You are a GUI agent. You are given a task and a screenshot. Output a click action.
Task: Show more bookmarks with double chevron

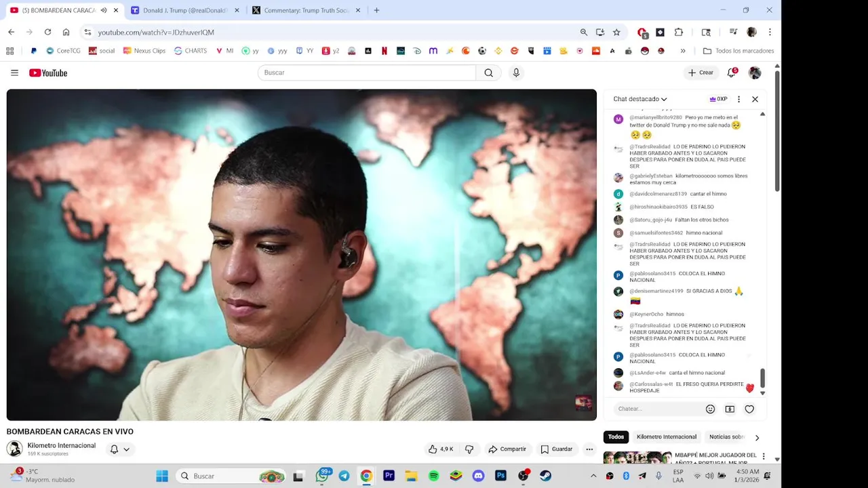coord(683,51)
